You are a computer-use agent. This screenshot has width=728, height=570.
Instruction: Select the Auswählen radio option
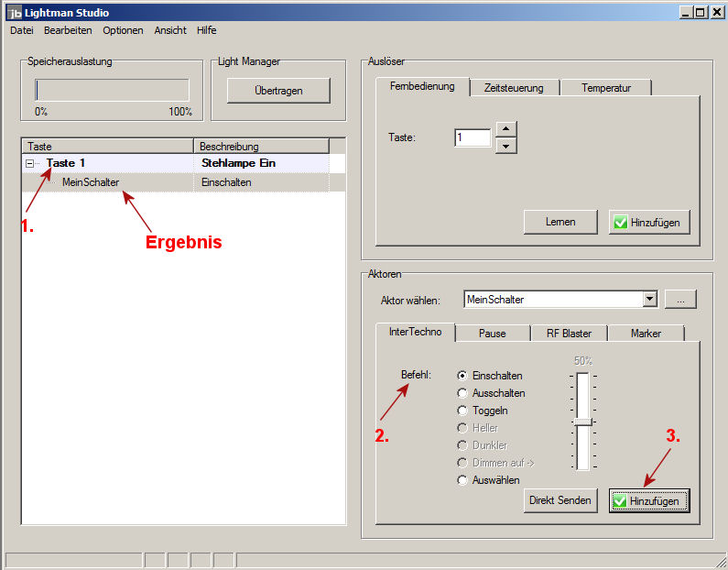point(462,480)
